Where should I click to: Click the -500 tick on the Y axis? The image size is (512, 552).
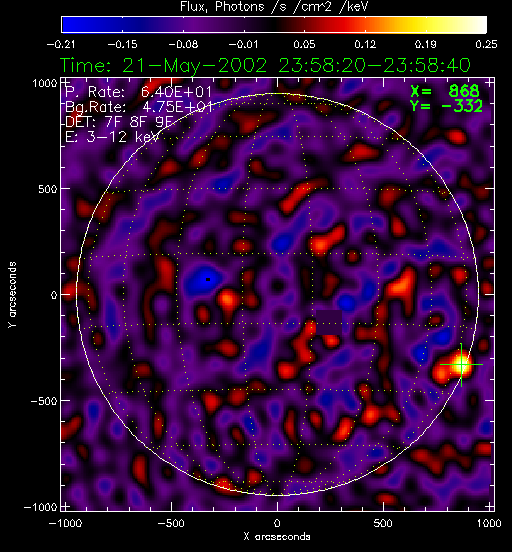(x=44, y=401)
